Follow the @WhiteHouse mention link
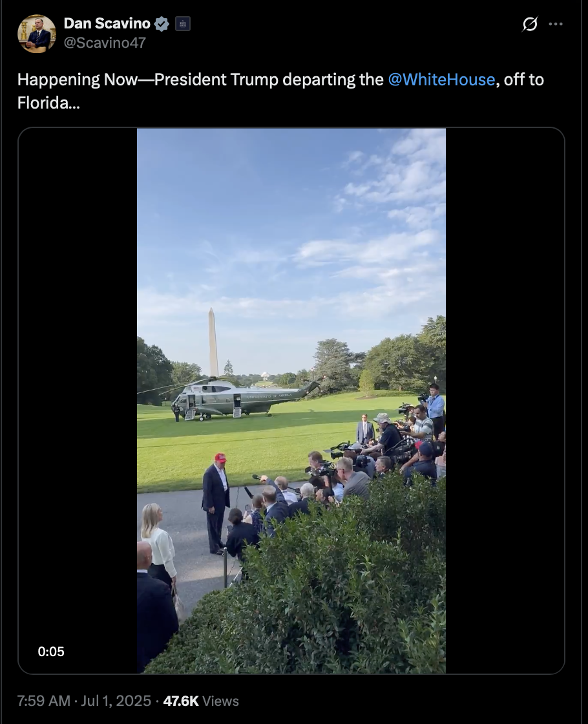Viewport: 588px width, 724px height. tap(442, 80)
